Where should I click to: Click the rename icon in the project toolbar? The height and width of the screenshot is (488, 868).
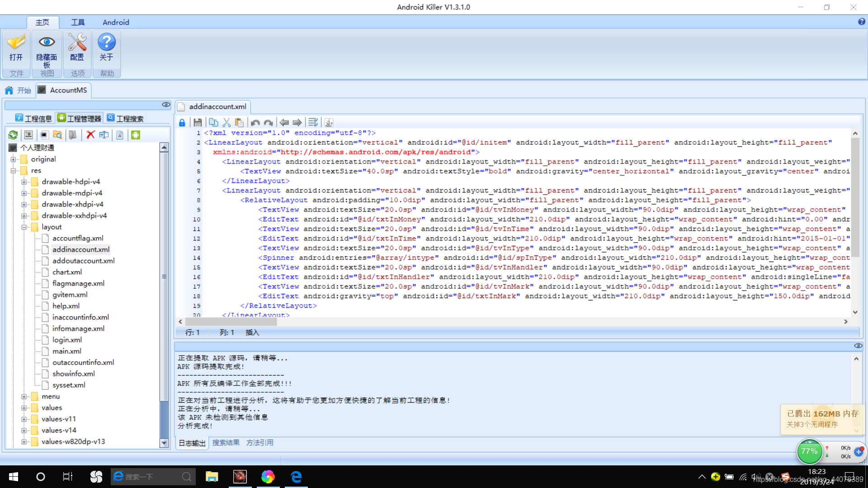coord(104,135)
